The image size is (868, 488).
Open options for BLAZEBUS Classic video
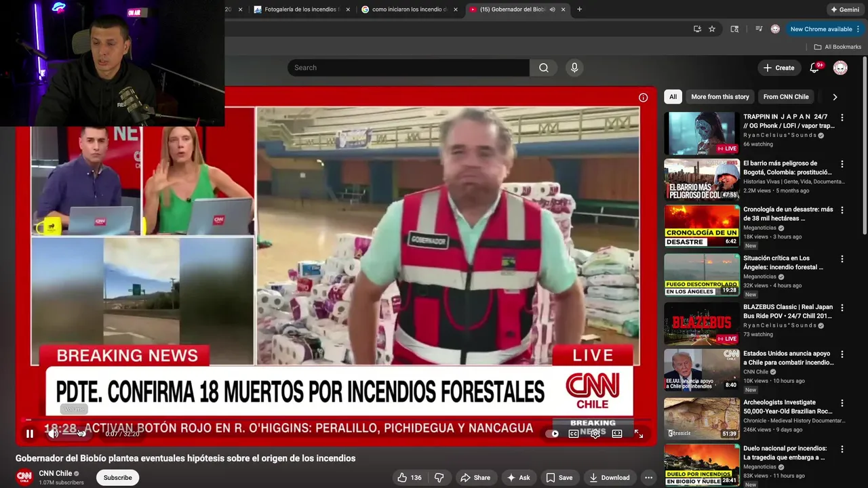point(842,308)
